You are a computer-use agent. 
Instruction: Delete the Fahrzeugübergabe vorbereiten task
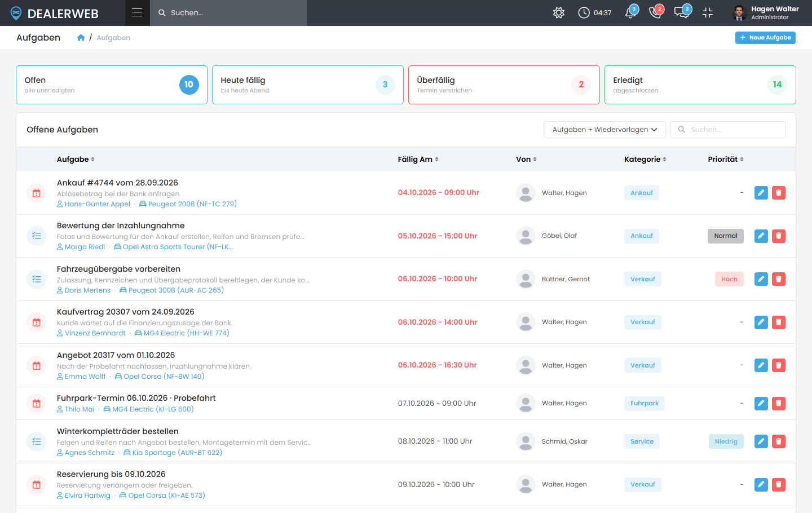tap(779, 279)
